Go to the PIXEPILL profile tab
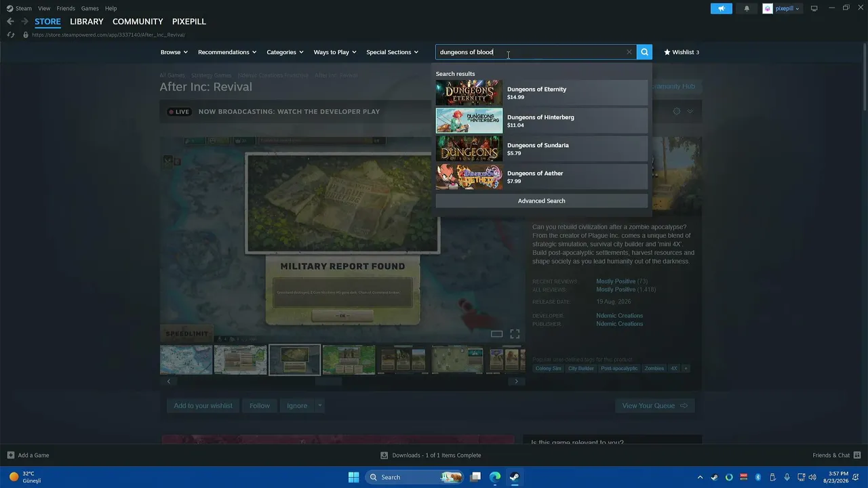Screen dimensions: 868x488 click(189, 22)
